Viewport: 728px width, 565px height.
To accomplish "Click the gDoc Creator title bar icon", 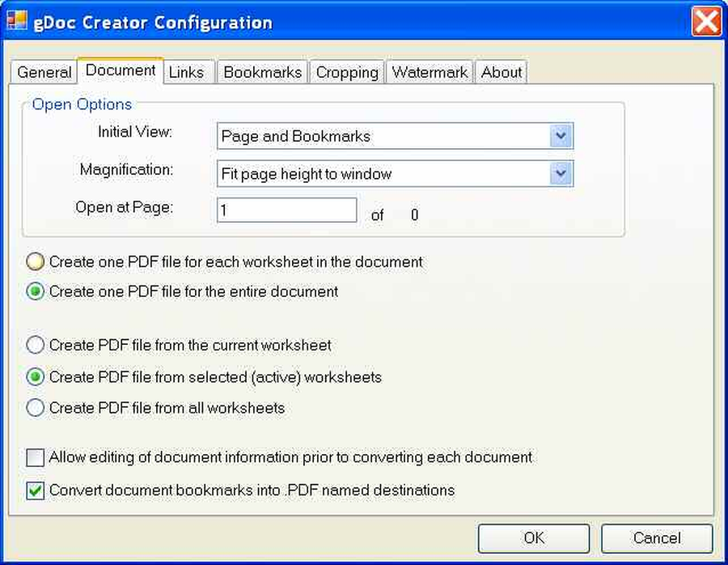I will point(17,20).
